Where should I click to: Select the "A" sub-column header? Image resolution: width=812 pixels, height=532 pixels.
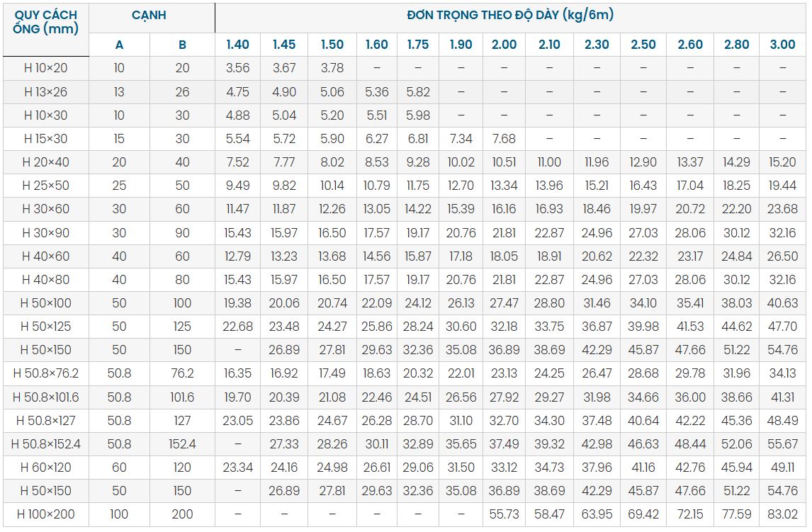[119, 45]
